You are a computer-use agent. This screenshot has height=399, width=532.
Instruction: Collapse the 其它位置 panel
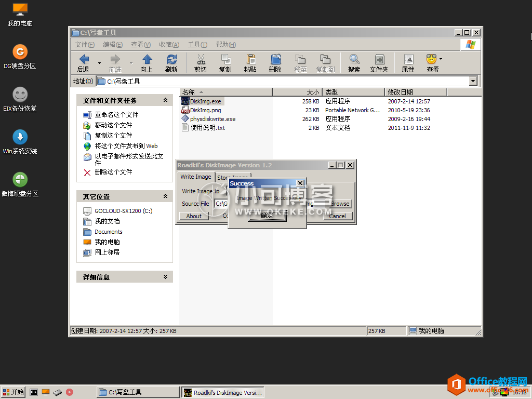click(x=165, y=196)
